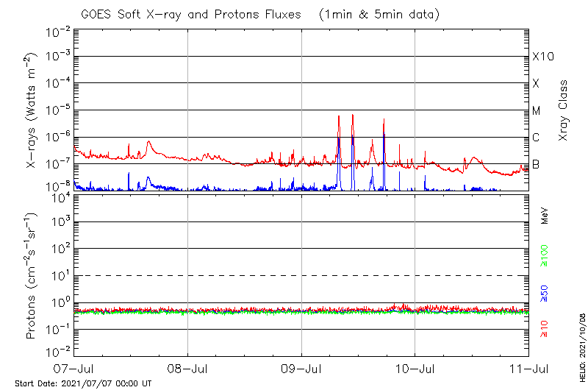Click the Protons axis title

[x=32, y=276]
